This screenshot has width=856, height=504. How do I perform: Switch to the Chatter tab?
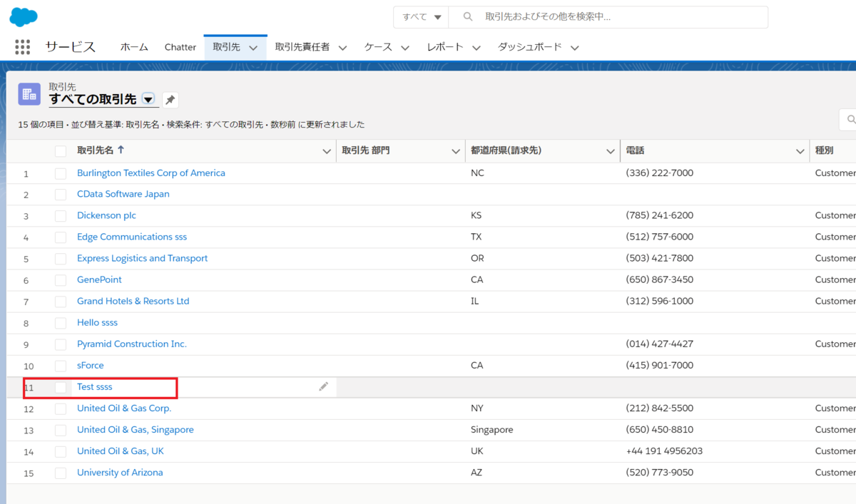point(180,47)
